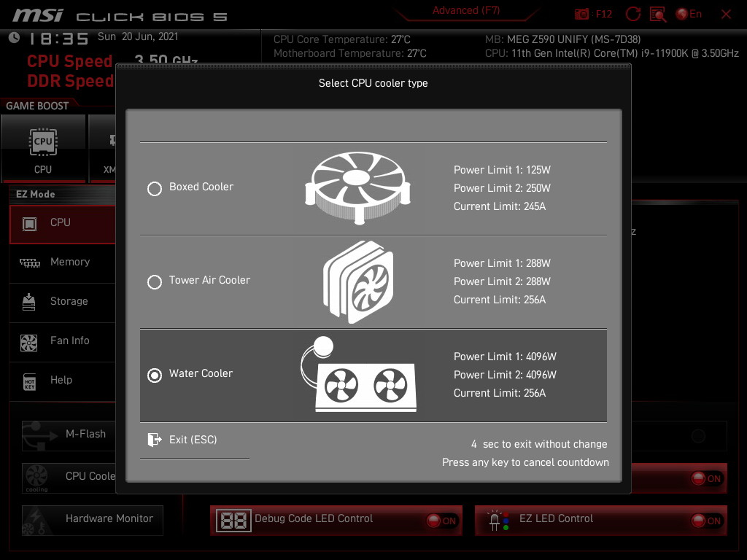
Task: Click the date Sun 20 Jun, 2021
Action: click(x=138, y=36)
